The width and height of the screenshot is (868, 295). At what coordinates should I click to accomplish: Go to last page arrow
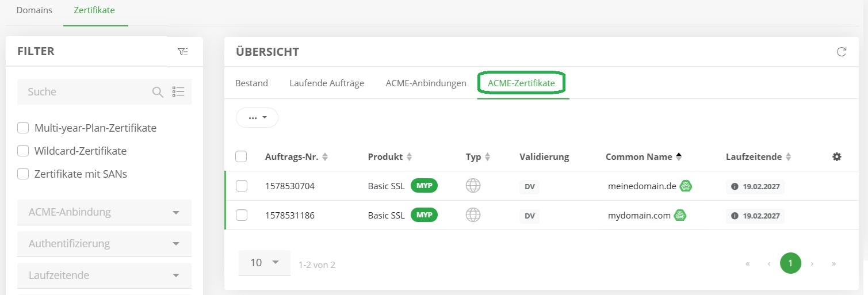click(833, 264)
